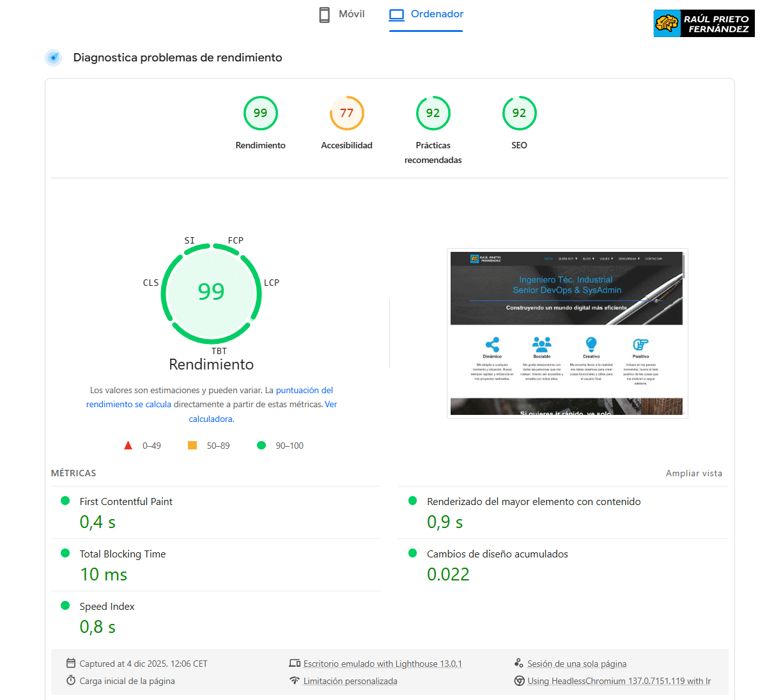Click 'Limitación personalizada' in footer
Viewport: 767px width, 700px height.
click(350, 681)
